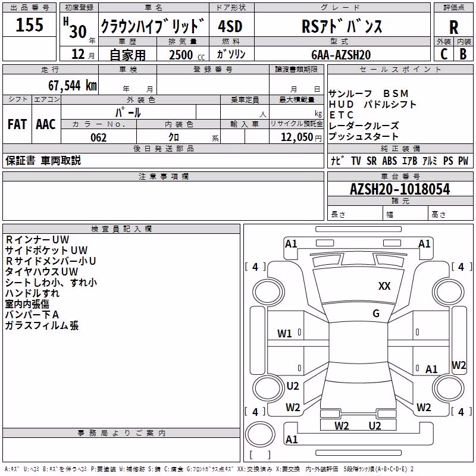Select engine displacement 2500 cc
This screenshot has height=476, width=476.
click(x=187, y=55)
